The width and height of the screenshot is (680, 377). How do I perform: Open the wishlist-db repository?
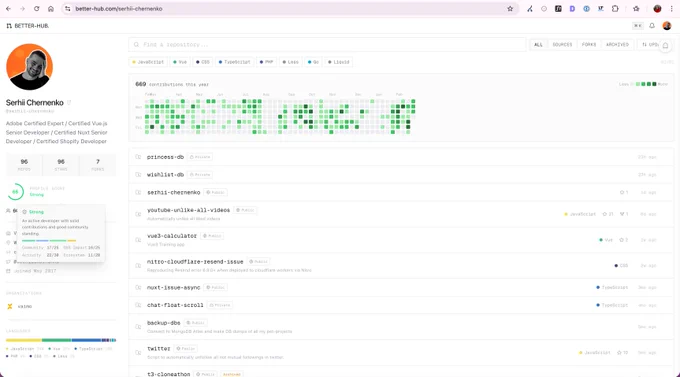[165, 175]
